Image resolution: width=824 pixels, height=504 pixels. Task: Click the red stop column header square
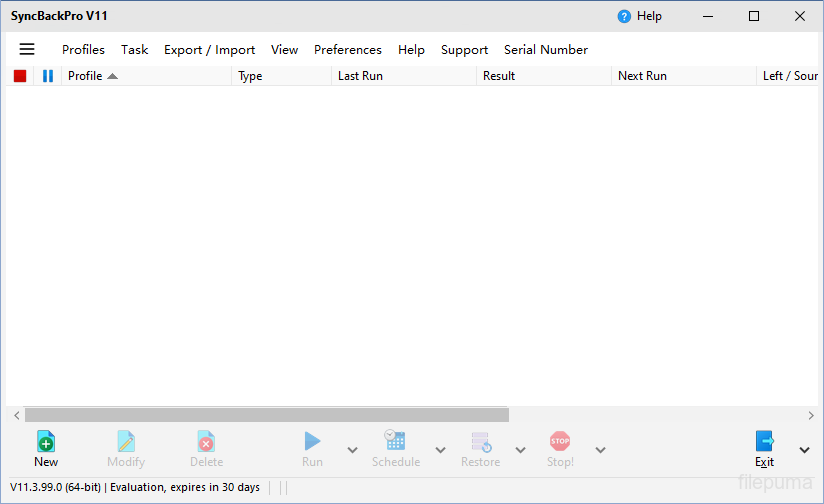pyautogui.click(x=20, y=76)
